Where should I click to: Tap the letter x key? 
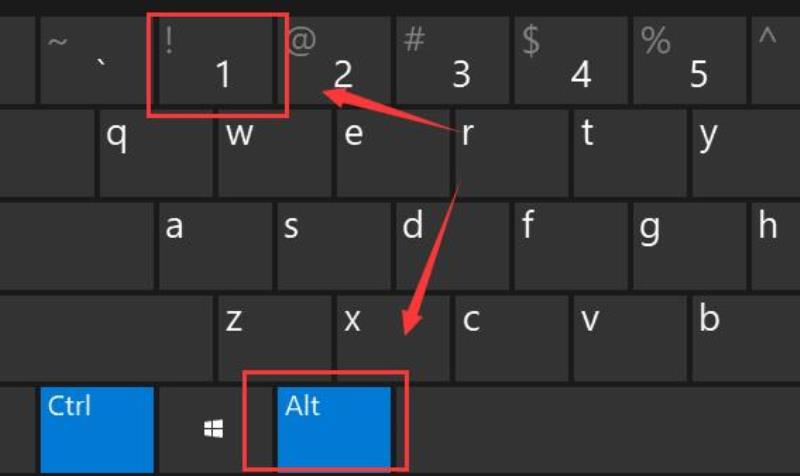(393, 338)
